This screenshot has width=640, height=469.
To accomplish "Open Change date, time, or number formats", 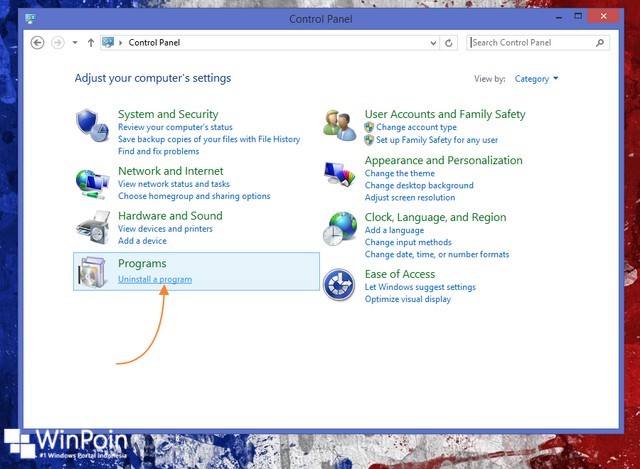I will (x=437, y=254).
